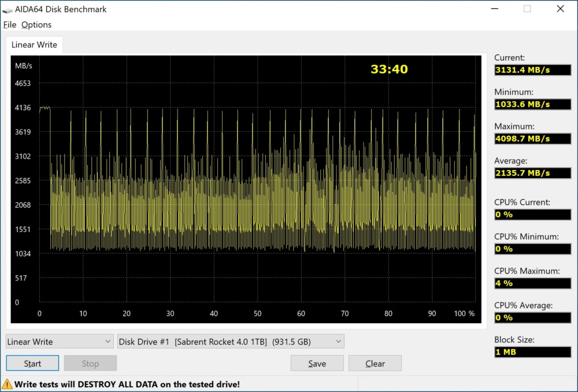Click the yellow warning triangle icon
This screenshot has width=578, height=392.
[7, 384]
